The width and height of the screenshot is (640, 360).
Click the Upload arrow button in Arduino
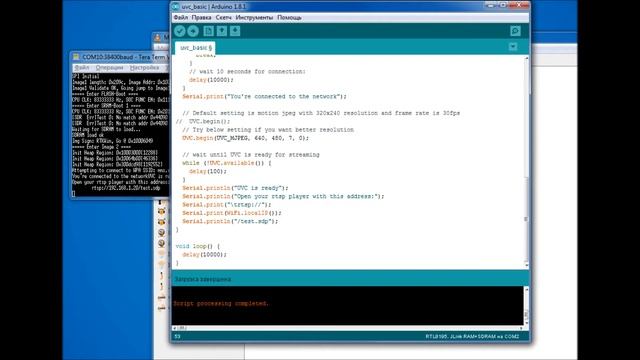(193, 31)
